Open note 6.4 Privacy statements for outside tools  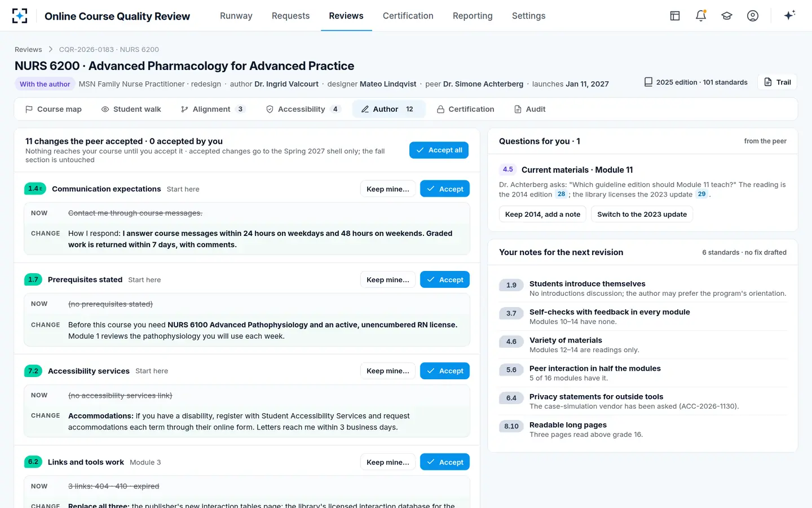pos(643,401)
